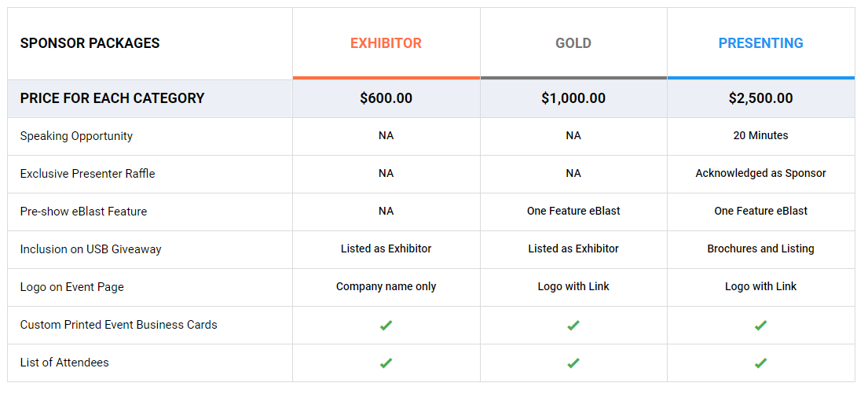
Task: Select the EXHIBITOR package header
Action: click(386, 43)
